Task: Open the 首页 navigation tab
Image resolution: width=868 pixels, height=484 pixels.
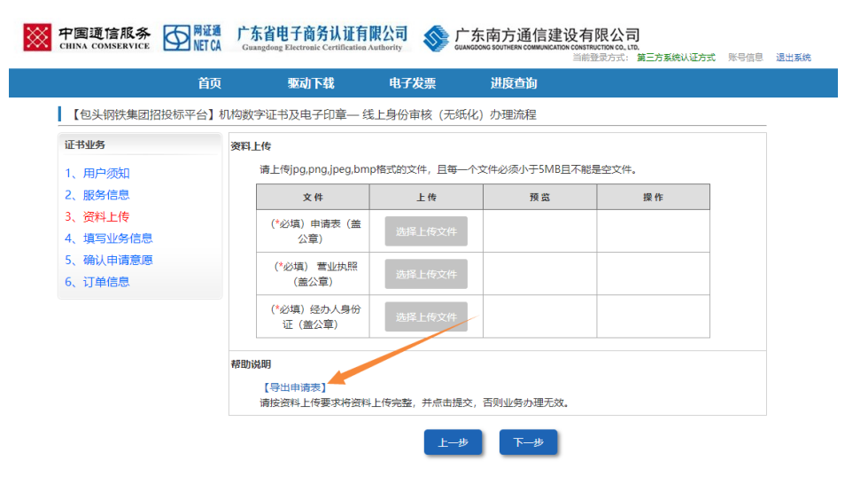Action: 210,83
